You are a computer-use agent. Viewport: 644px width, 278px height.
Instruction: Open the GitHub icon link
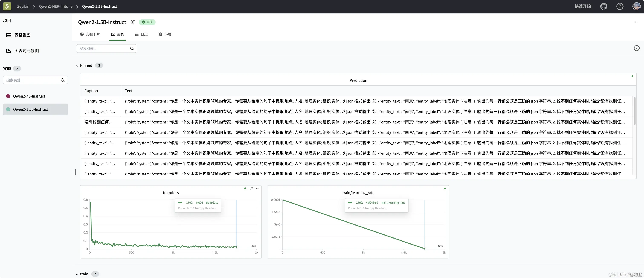604,7
